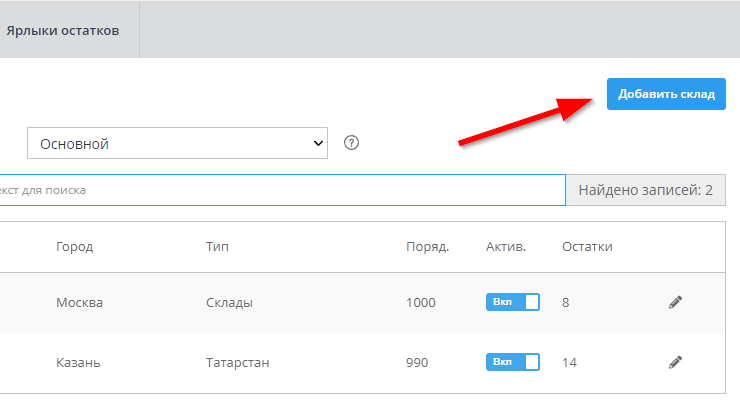The width and height of the screenshot is (740, 414).
Task: Click the Поряд. column header
Action: (427, 247)
